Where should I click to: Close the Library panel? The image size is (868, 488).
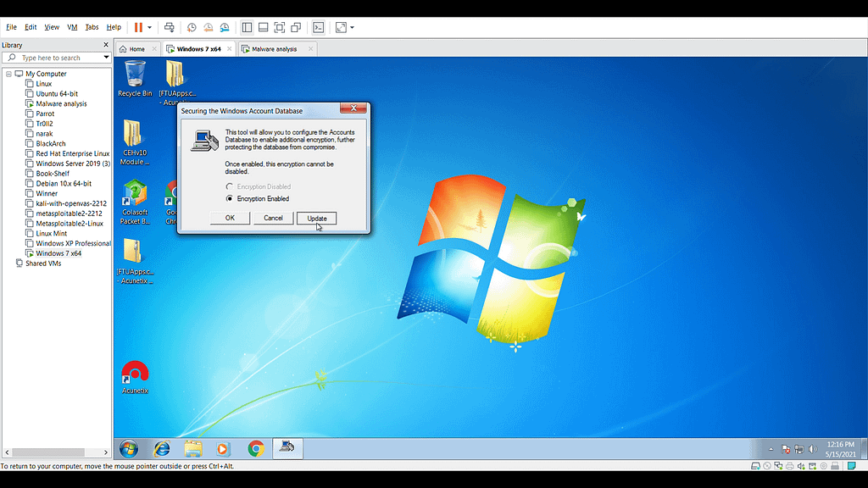106,45
